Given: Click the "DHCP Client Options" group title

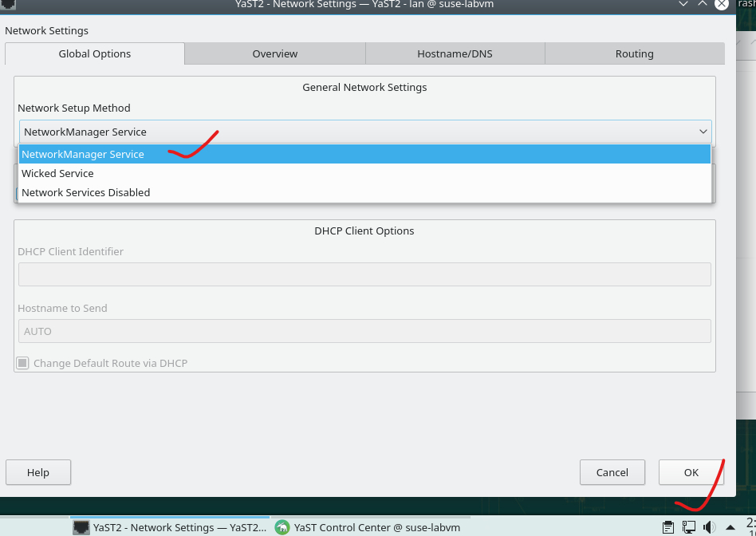Looking at the screenshot, I should [x=364, y=231].
